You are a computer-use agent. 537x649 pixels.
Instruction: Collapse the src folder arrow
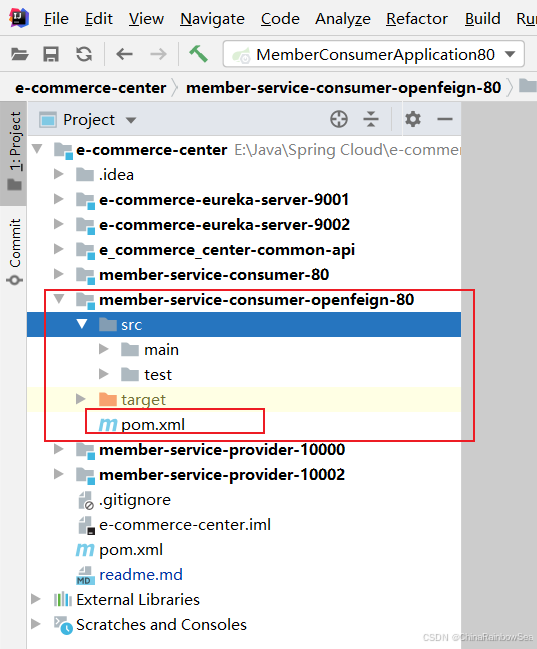[82, 323]
